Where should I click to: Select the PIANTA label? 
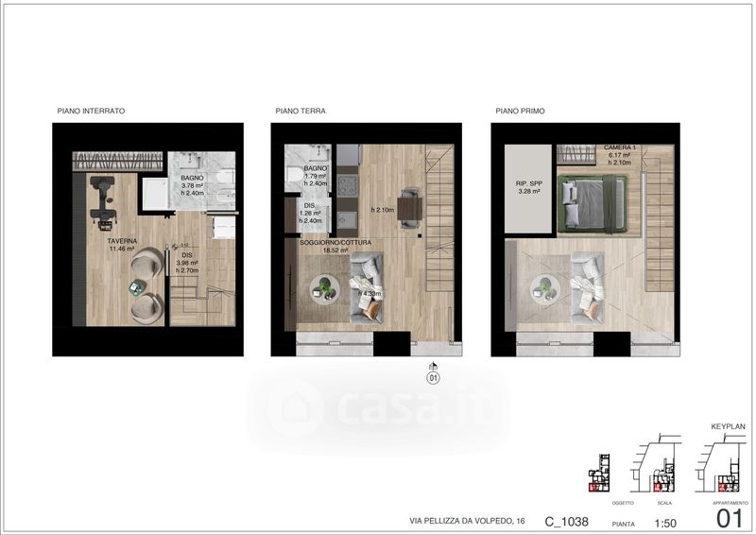624,524
